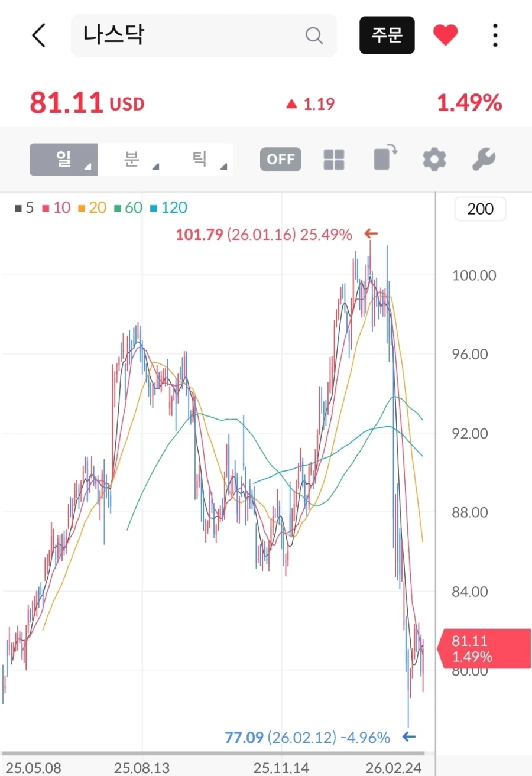Tap the search magnifier icon
Image resolution: width=532 pixels, height=776 pixels.
pos(314,35)
